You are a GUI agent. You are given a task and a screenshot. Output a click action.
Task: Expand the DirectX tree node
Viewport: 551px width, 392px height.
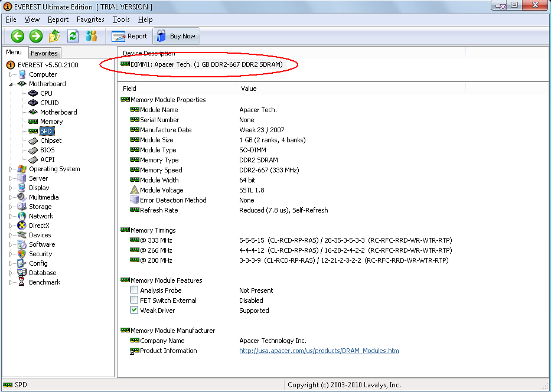click(11, 226)
